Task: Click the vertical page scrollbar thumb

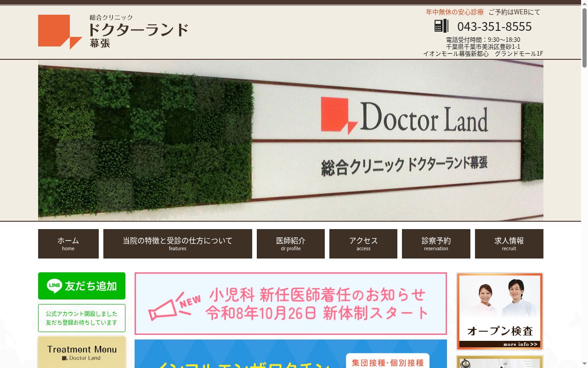Action: point(584,38)
